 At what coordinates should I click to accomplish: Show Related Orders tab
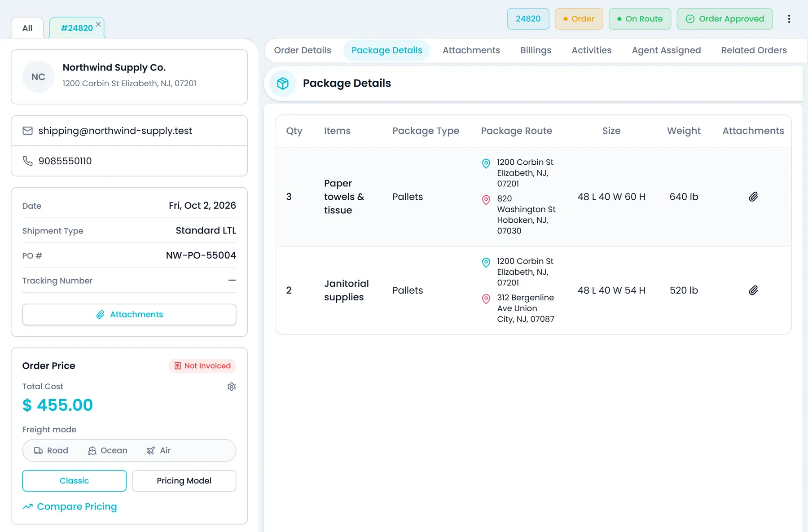pos(754,50)
